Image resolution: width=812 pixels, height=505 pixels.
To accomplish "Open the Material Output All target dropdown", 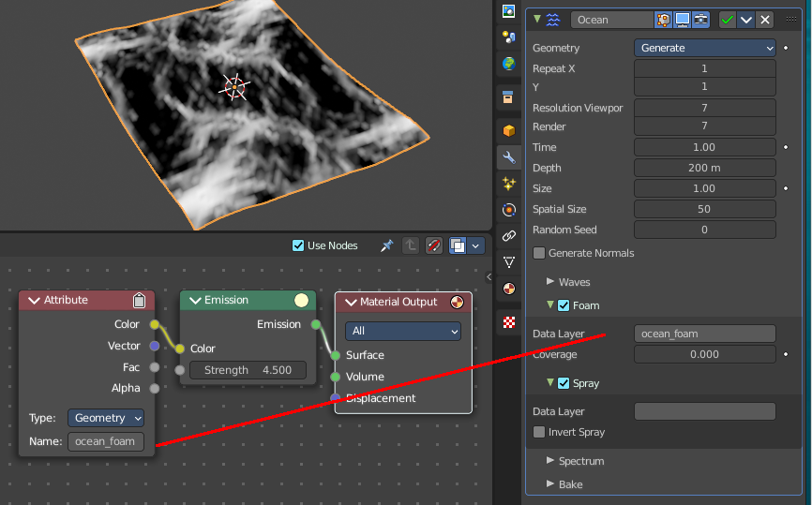I will (x=403, y=331).
